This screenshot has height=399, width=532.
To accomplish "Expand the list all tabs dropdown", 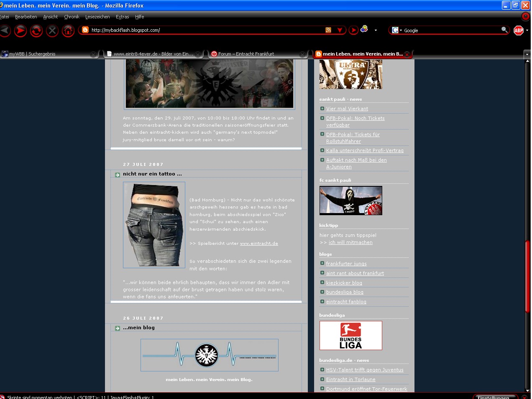I will point(527,54).
